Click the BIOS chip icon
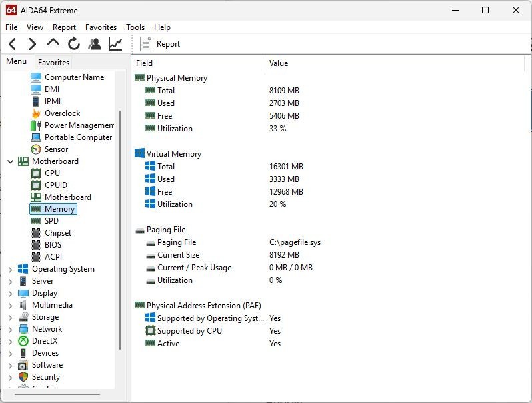 (x=36, y=245)
